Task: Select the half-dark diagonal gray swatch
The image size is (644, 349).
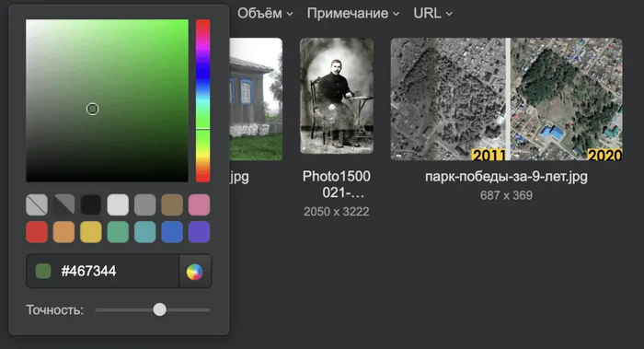Action: pos(63,204)
